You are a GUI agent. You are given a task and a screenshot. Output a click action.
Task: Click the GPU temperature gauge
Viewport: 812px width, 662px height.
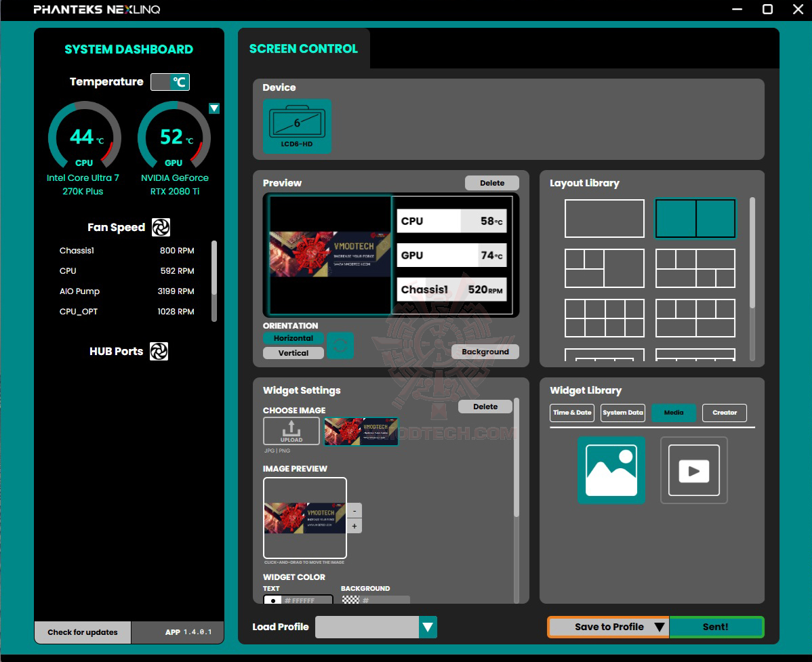click(x=174, y=136)
